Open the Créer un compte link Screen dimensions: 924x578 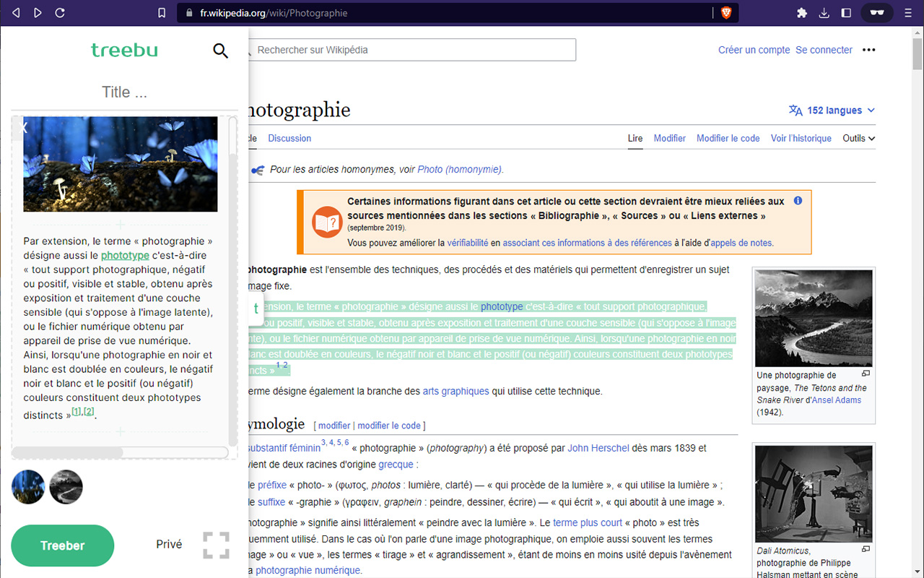pos(754,50)
